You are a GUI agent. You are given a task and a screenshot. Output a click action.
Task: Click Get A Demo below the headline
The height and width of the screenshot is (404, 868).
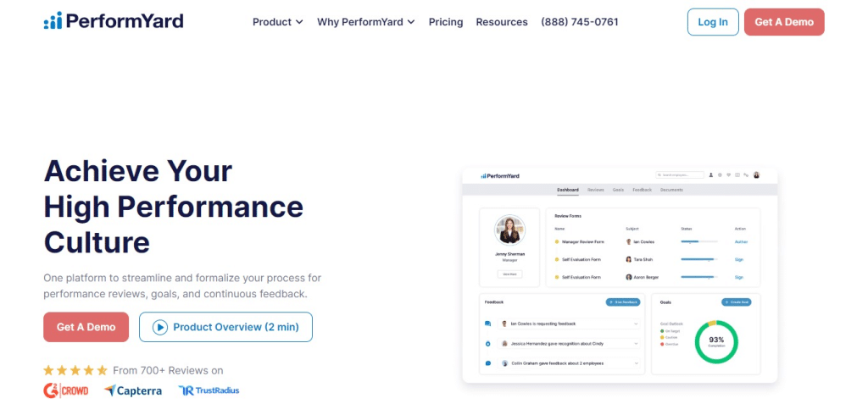[86, 327]
